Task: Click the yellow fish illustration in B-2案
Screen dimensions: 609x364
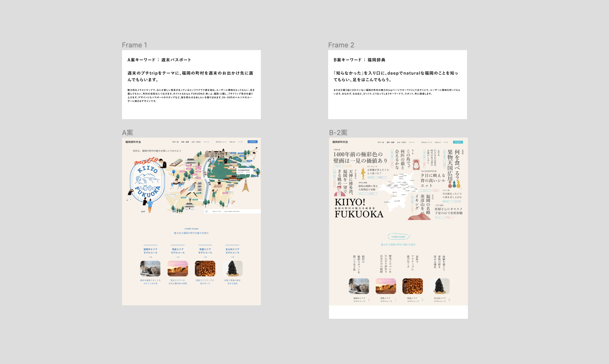Action: [363, 173]
